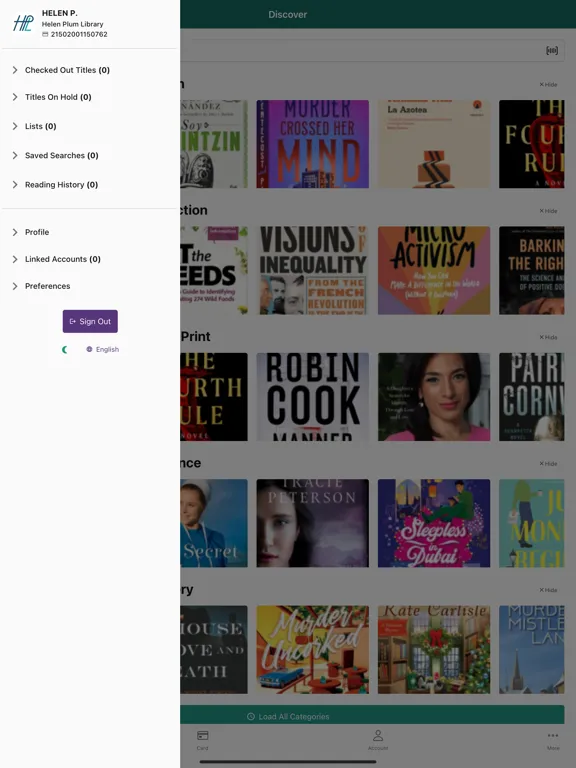Open Robin Cook book cover
Image resolution: width=576 pixels, height=768 pixels.
point(312,397)
